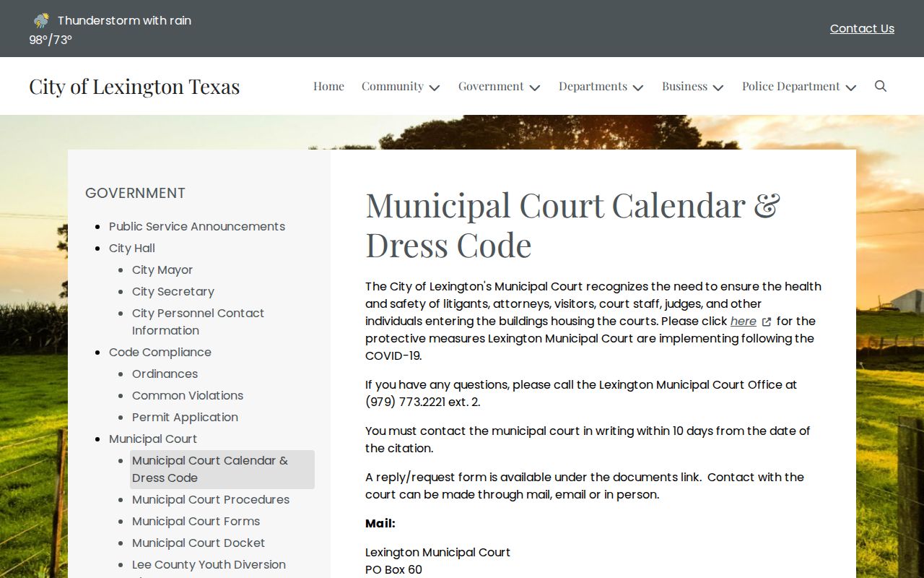This screenshot has width=924, height=578.
Task: Open the site search magnifier icon
Action: pyautogui.click(x=881, y=86)
